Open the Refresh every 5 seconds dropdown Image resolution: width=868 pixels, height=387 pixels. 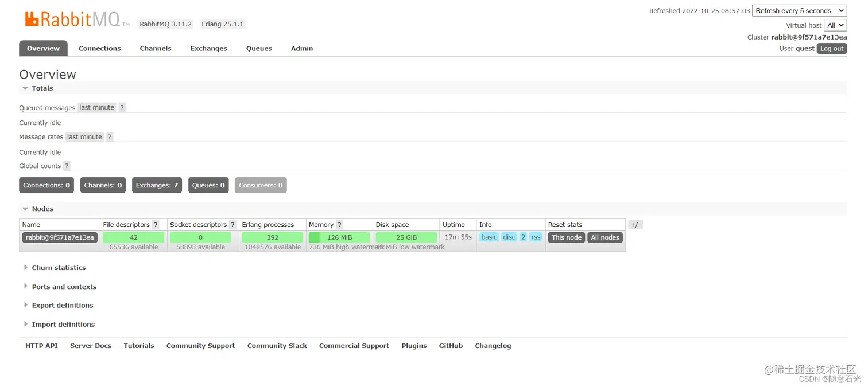(800, 11)
